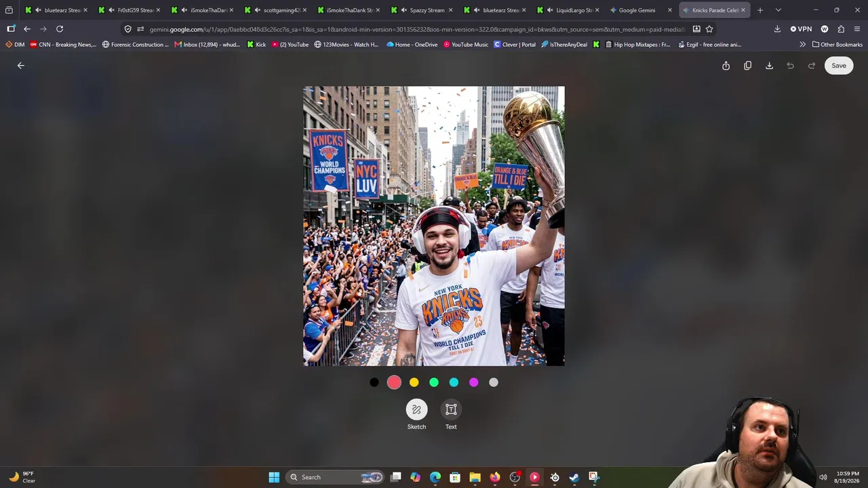Pick the cyan color swatch

coord(454,382)
